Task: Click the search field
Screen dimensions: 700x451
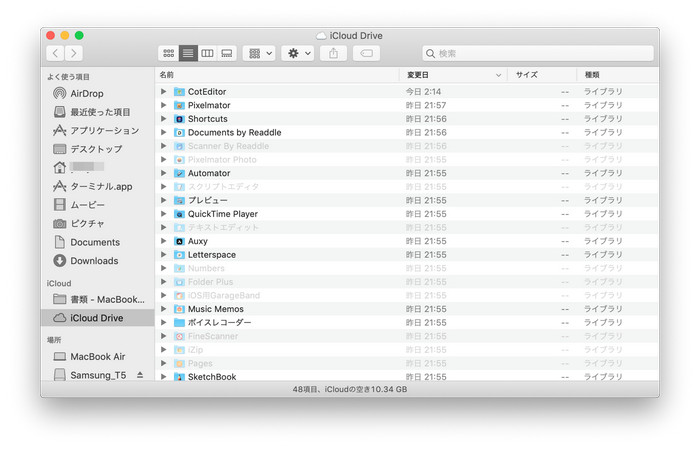Action: [538, 53]
